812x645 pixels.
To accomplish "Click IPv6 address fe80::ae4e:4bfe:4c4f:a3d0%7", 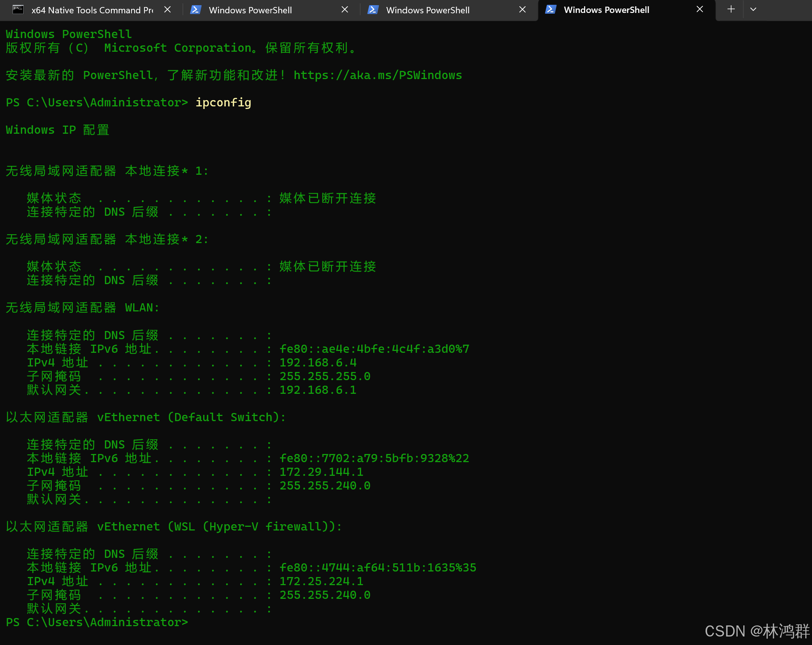I will click(374, 349).
